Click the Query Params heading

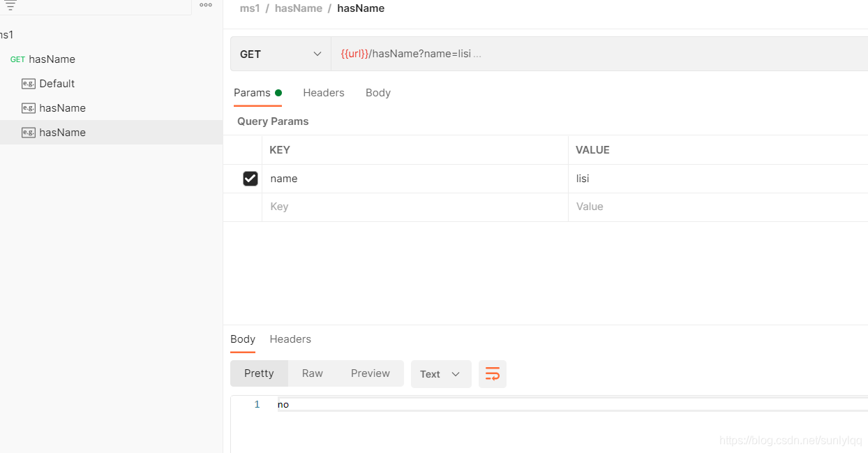pos(273,121)
